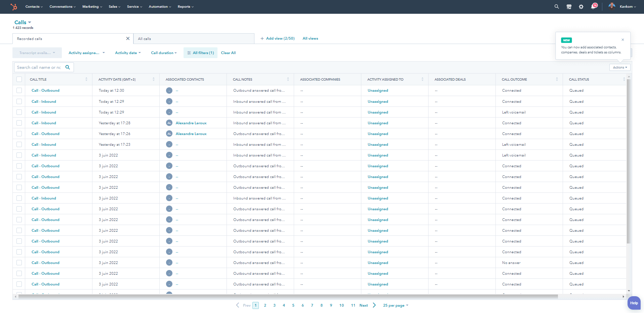This screenshot has height=313, width=644.
Task: Close the Recorded calls view tab
Action: (128, 39)
